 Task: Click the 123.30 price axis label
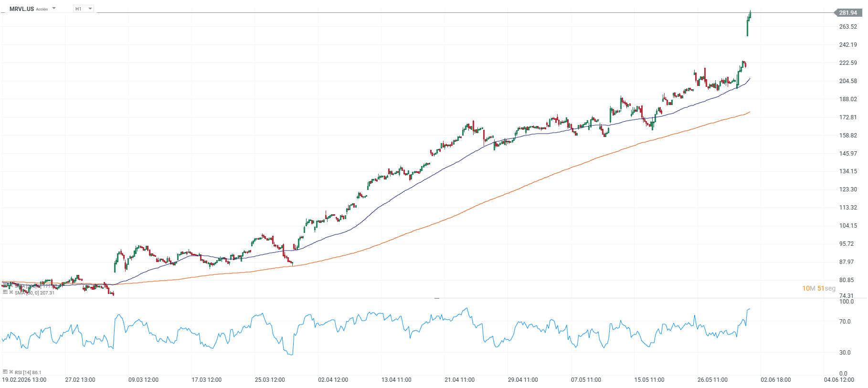pyautogui.click(x=848, y=189)
